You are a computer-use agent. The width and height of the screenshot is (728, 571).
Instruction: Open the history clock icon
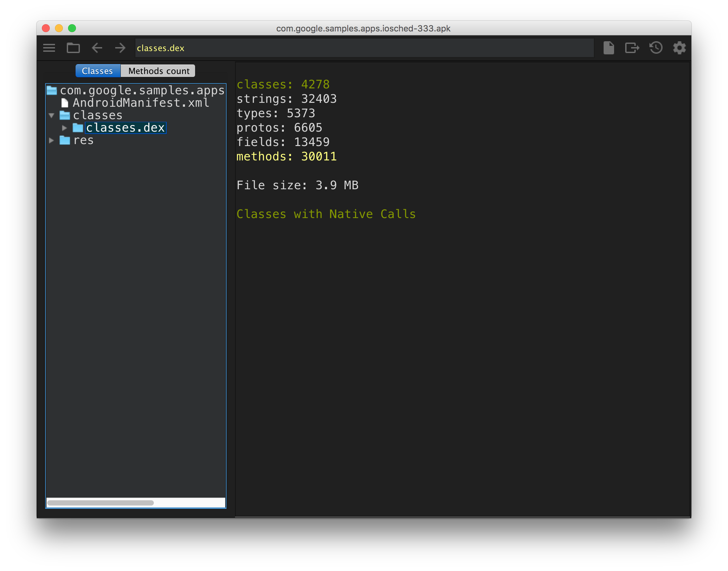(x=656, y=48)
